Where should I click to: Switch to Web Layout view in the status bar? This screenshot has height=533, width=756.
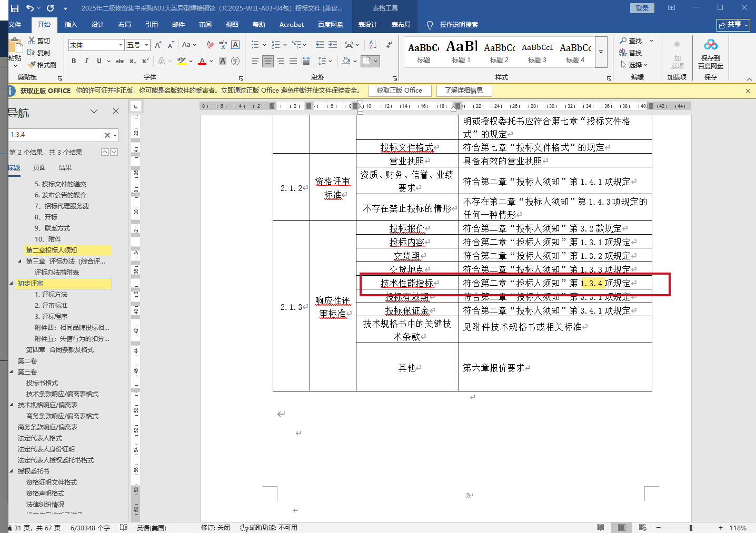[643, 528]
